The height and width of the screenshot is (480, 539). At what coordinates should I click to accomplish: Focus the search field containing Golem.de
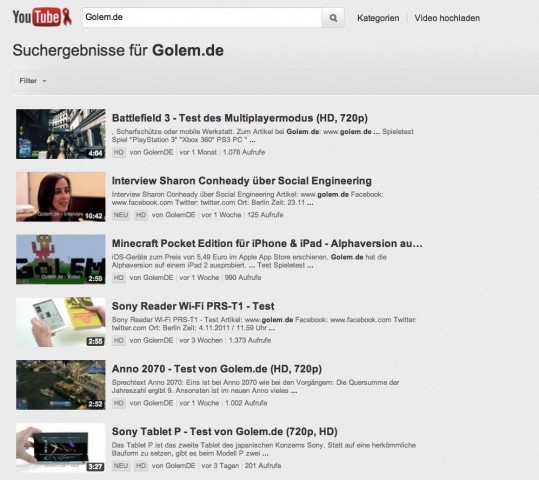pos(202,18)
